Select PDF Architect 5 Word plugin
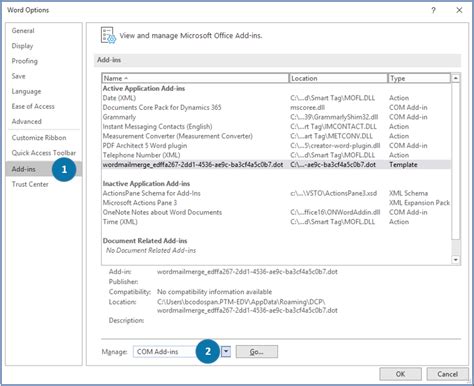Screen dimensions: 474x386 (x=277, y=146)
